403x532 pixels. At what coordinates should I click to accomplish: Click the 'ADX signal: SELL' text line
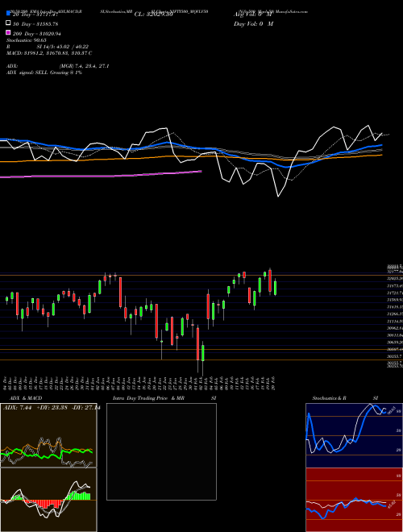44,73
